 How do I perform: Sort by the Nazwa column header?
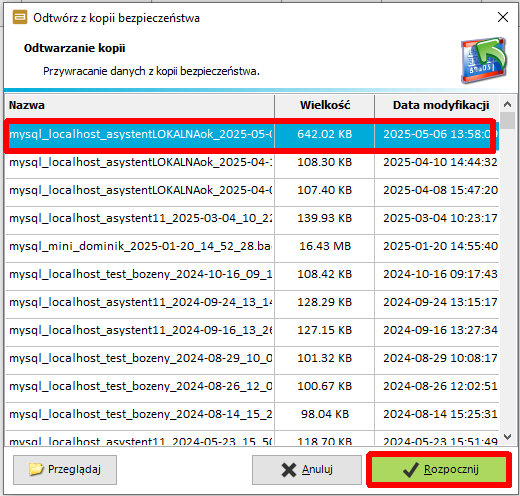140,106
